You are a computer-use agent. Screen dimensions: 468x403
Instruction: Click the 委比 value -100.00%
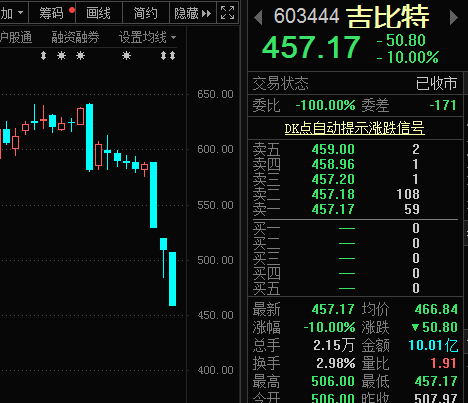(325, 105)
